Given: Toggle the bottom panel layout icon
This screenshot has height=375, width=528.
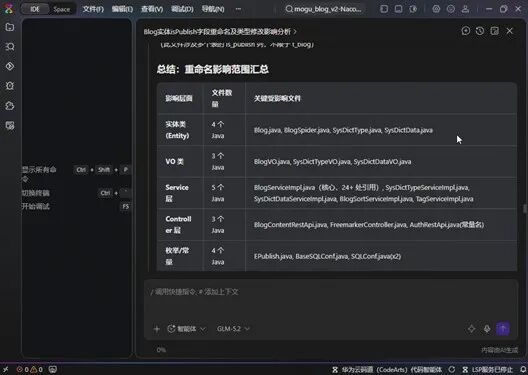Looking at the screenshot, I should 398,9.
